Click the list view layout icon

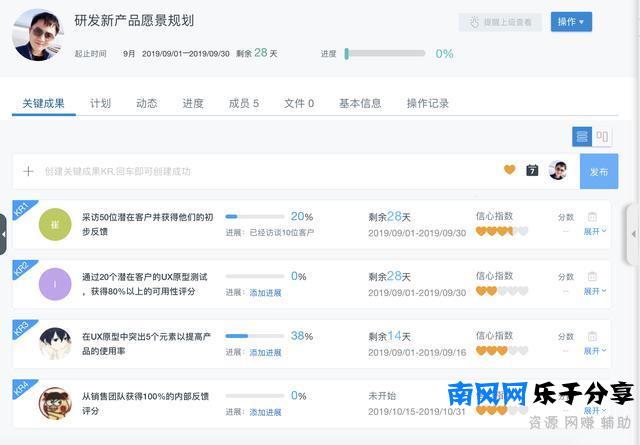point(582,136)
